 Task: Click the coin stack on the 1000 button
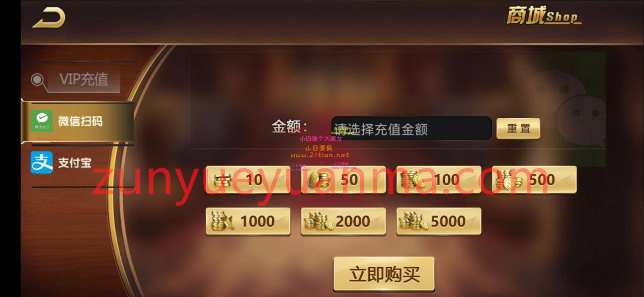(222, 221)
